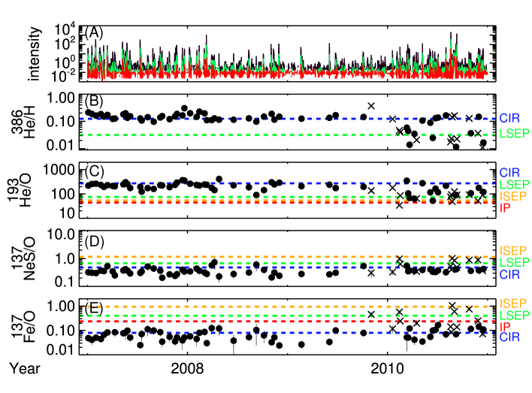Click the panel (E) label
Viewport: 532px width, 393px height.
pos(94,308)
